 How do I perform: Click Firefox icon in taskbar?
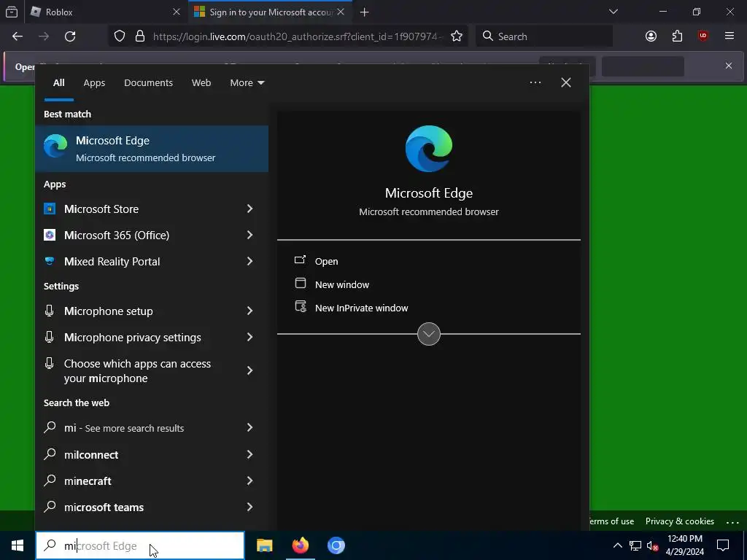[x=300, y=545]
